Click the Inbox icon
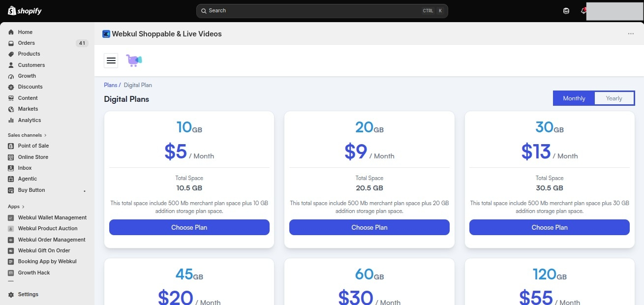Image resolution: width=644 pixels, height=305 pixels. point(11,168)
